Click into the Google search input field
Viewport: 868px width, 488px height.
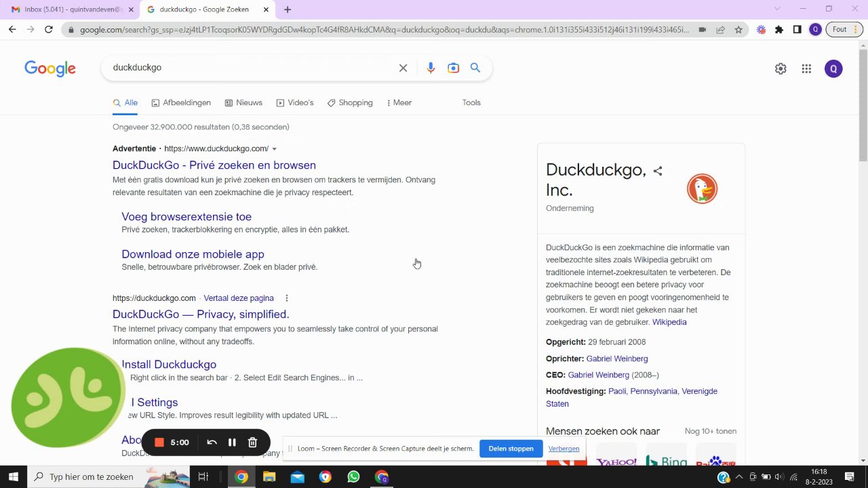tap(251, 68)
